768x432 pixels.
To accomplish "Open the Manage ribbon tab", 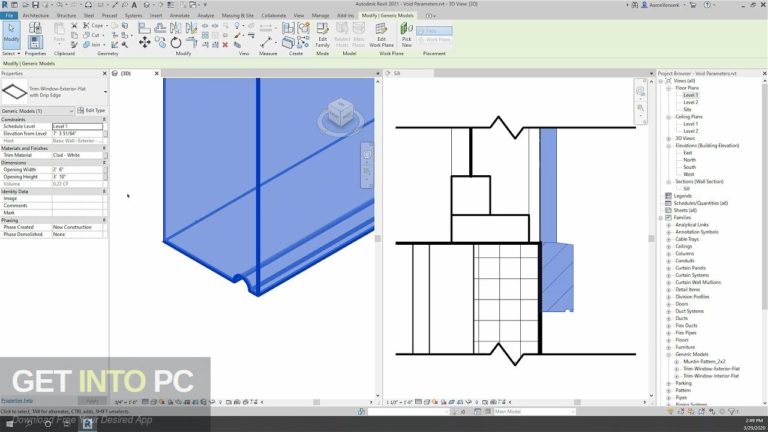I will pos(320,16).
